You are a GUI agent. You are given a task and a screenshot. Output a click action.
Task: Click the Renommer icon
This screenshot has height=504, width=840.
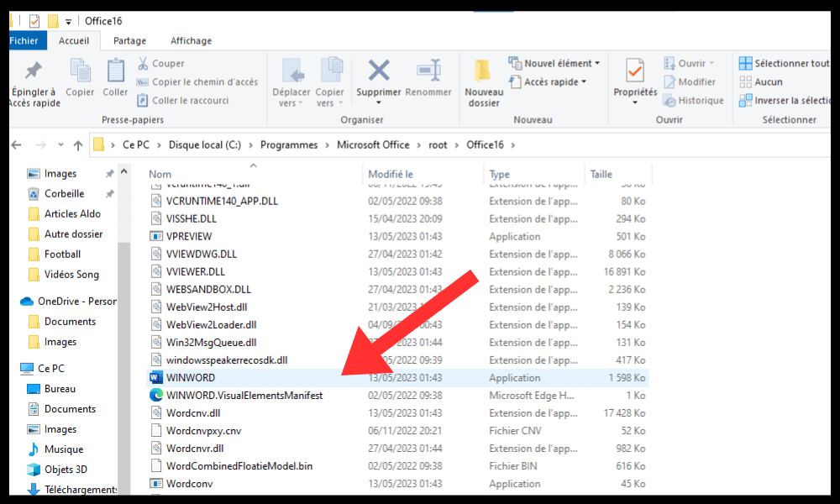(x=428, y=71)
